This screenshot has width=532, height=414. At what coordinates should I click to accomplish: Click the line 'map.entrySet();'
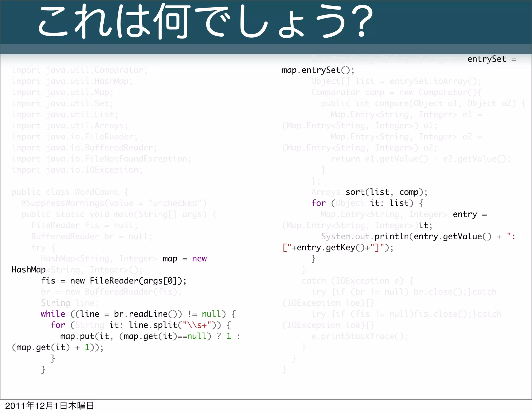318,70
